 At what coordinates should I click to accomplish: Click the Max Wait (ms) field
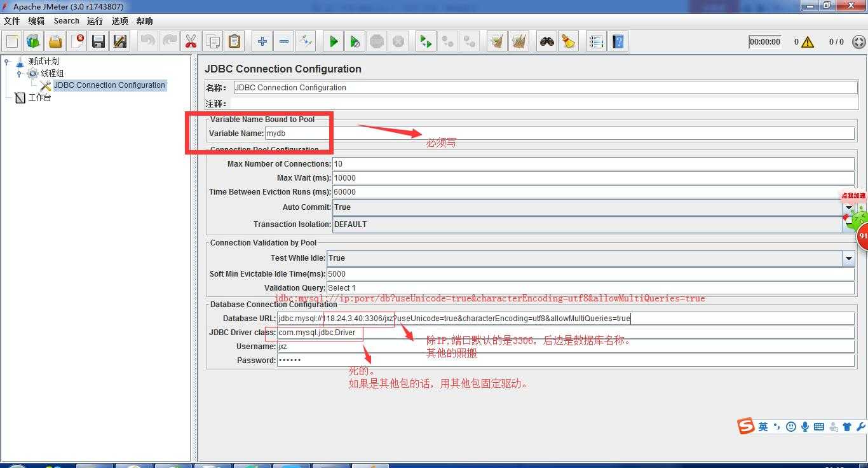pos(593,178)
